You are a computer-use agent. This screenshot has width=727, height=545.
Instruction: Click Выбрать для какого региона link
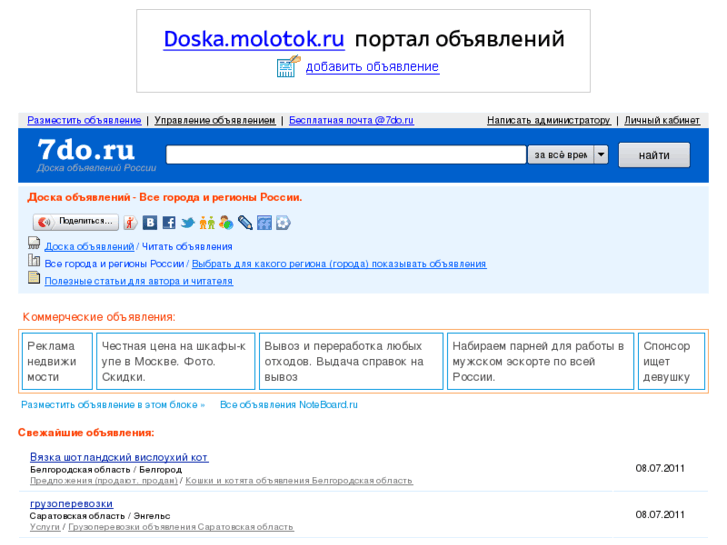pyautogui.click(x=339, y=264)
